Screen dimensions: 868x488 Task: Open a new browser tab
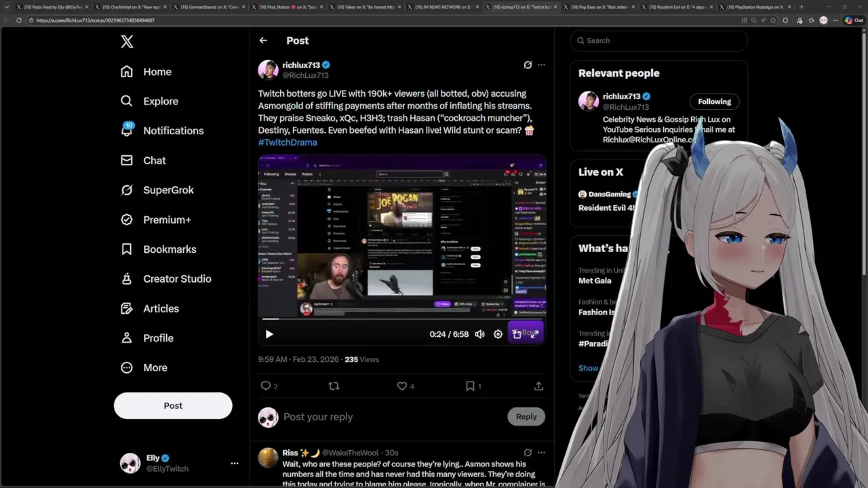pyautogui.click(x=802, y=7)
